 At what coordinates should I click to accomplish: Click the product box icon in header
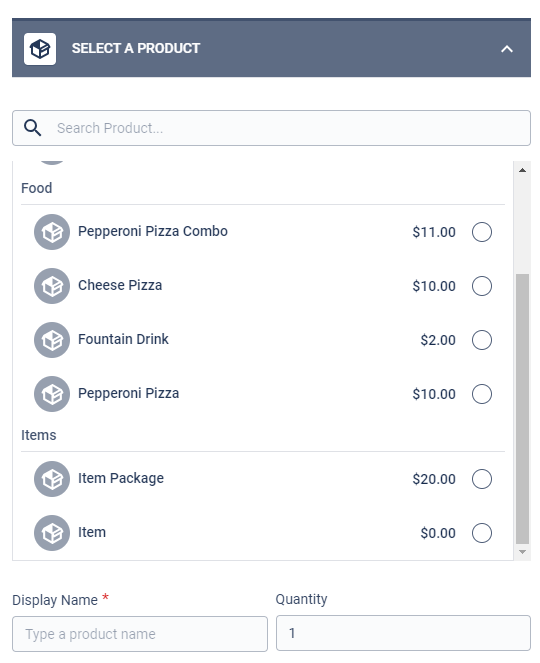(40, 49)
